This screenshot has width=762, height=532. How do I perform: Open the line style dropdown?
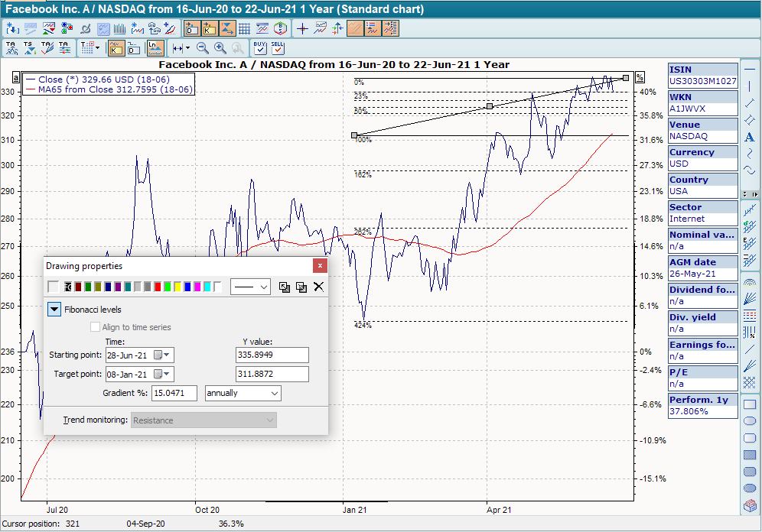tap(250, 287)
